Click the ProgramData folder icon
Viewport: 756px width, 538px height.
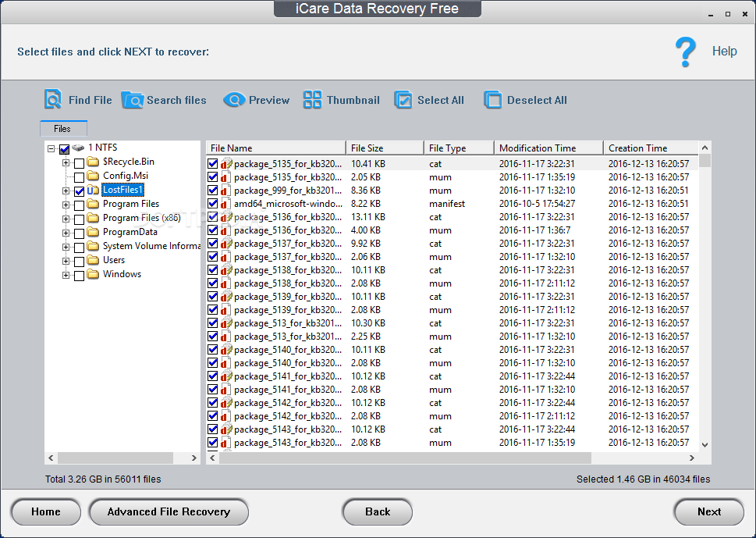pyautogui.click(x=93, y=232)
